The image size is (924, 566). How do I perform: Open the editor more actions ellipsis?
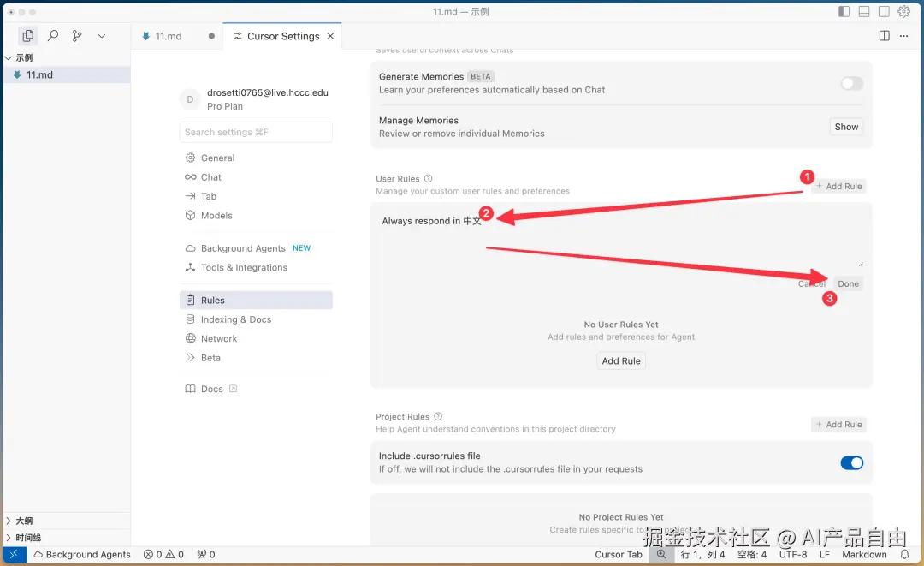pyautogui.click(x=904, y=36)
